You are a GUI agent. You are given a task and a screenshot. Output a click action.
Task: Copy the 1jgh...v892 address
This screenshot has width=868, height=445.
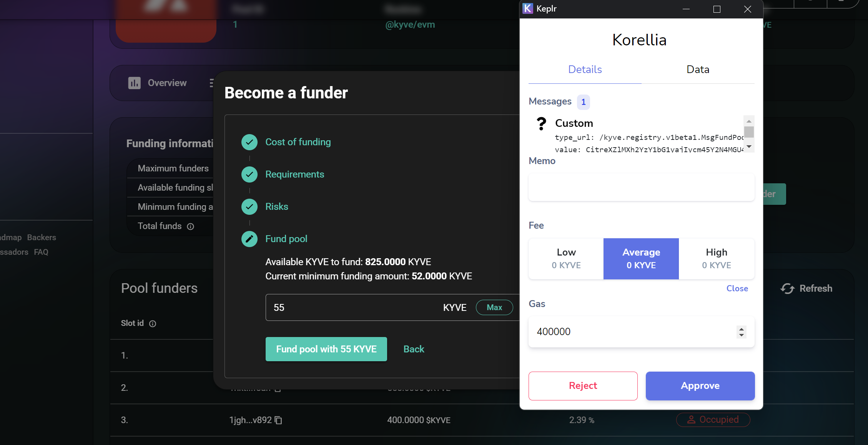tap(278, 420)
